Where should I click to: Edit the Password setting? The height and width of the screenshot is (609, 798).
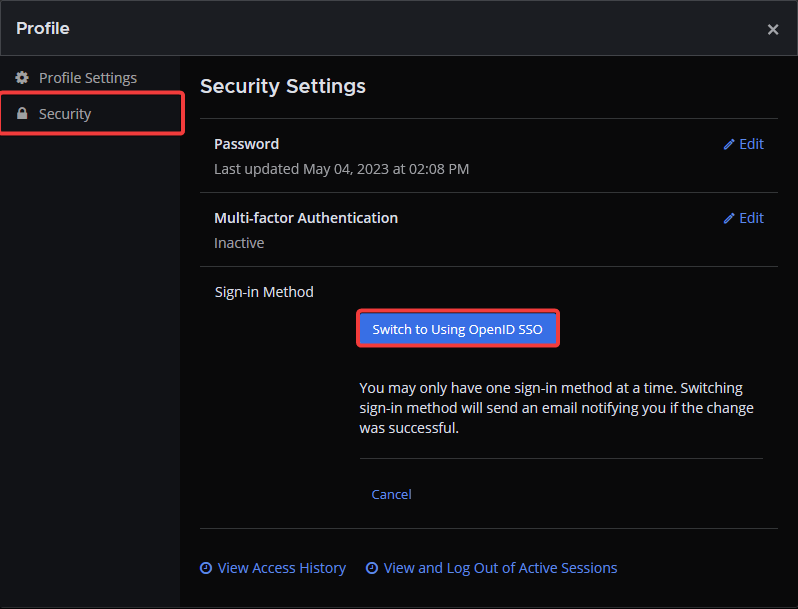pyautogui.click(x=744, y=144)
